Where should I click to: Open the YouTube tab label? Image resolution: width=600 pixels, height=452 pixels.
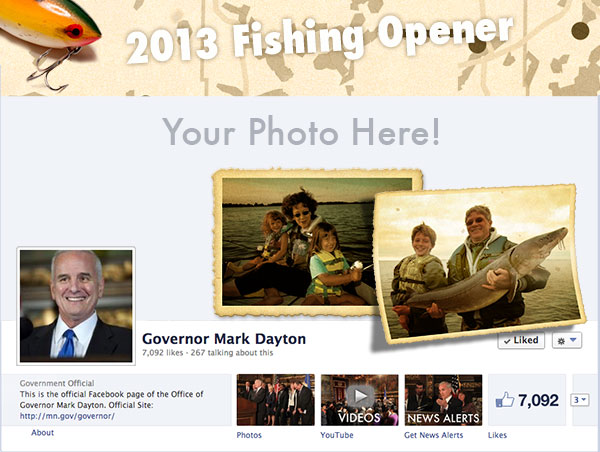(337, 435)
